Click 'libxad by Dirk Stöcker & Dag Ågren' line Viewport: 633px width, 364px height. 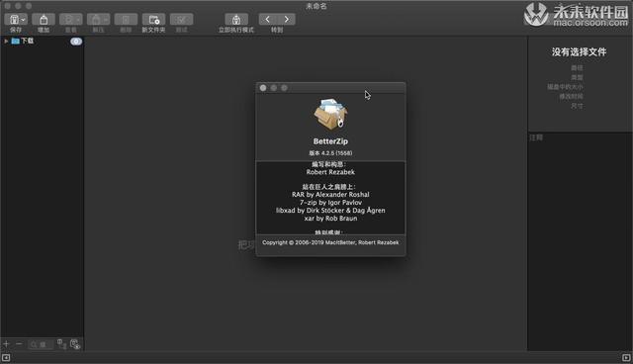tap(330, 211)
